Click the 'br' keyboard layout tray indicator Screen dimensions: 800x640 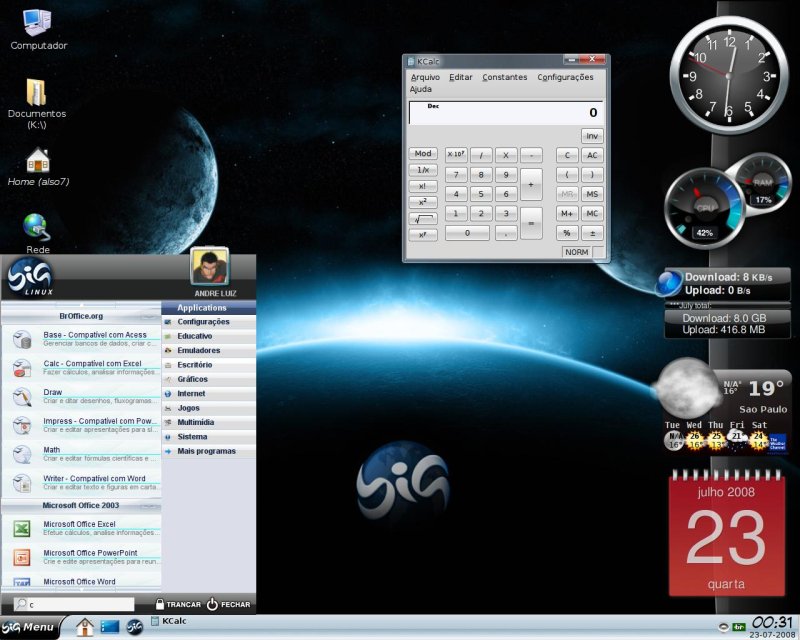pyautogui.click(x=738, y=626)
